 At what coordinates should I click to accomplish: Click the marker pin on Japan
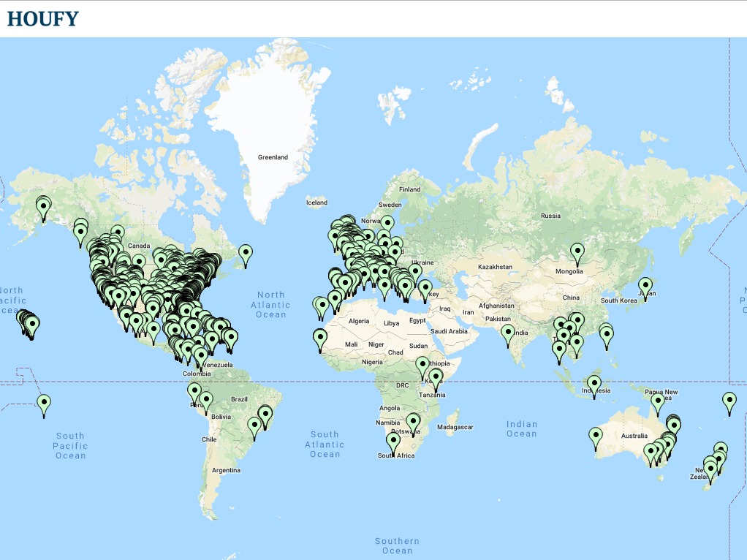(645, 287)
